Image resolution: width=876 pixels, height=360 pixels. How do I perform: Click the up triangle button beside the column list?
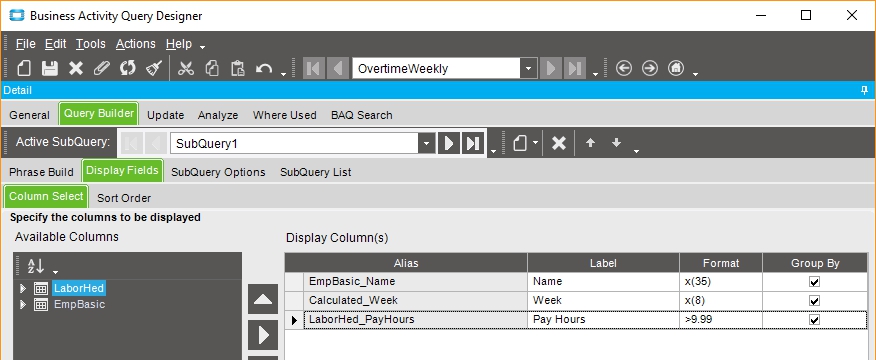pos(263,299)
